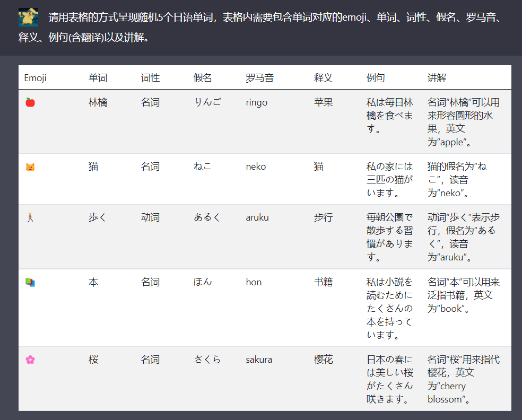This screenshot has width=522, height=420.
Task: Click the explanation mentioning "book"
Action: pyautogui.click(x=464, y=295)
